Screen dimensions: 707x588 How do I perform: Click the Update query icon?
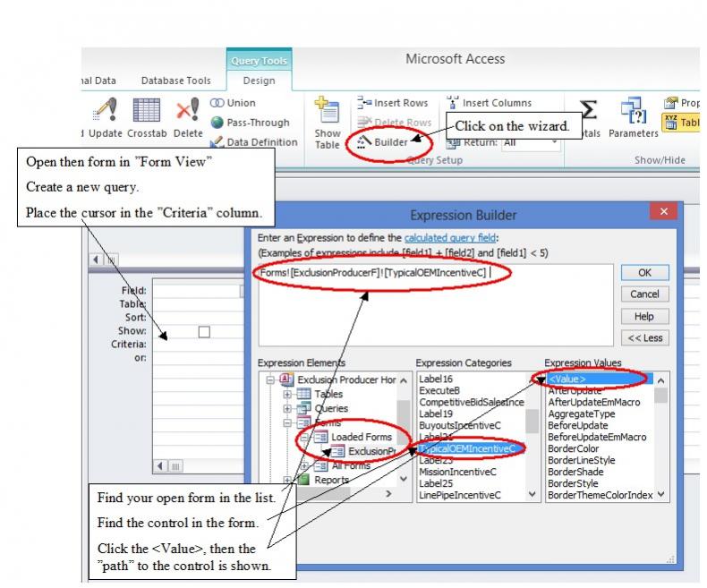coord(105,109)
